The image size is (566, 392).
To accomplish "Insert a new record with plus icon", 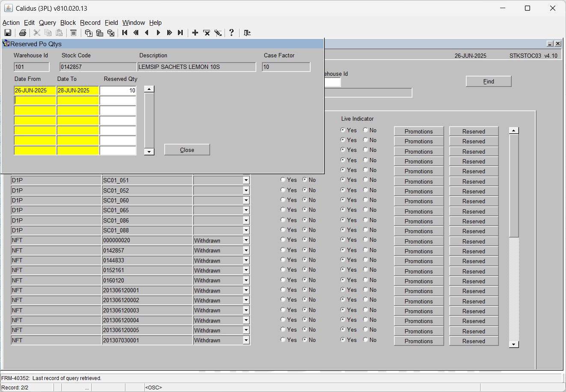I will point(195,33).
